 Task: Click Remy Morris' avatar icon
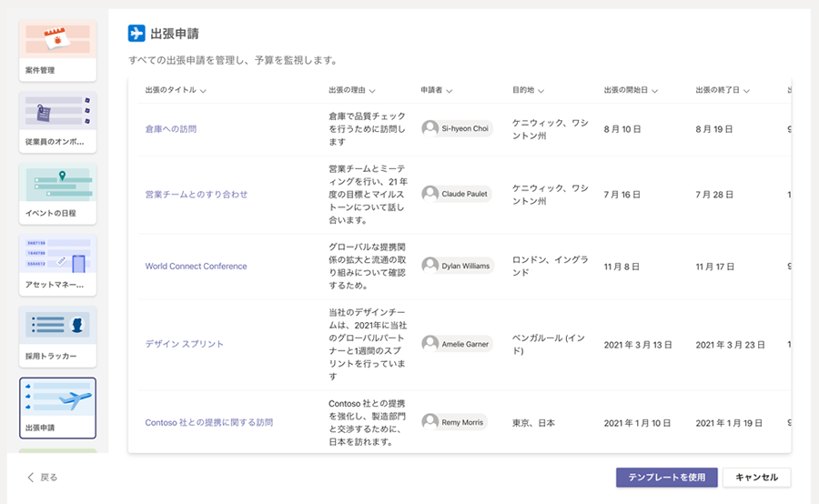coord(430,422)
